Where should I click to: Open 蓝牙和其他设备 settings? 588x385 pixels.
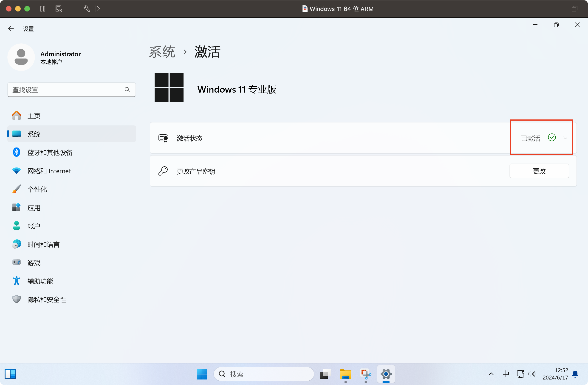pyautogui.click(x=72, y=153)
